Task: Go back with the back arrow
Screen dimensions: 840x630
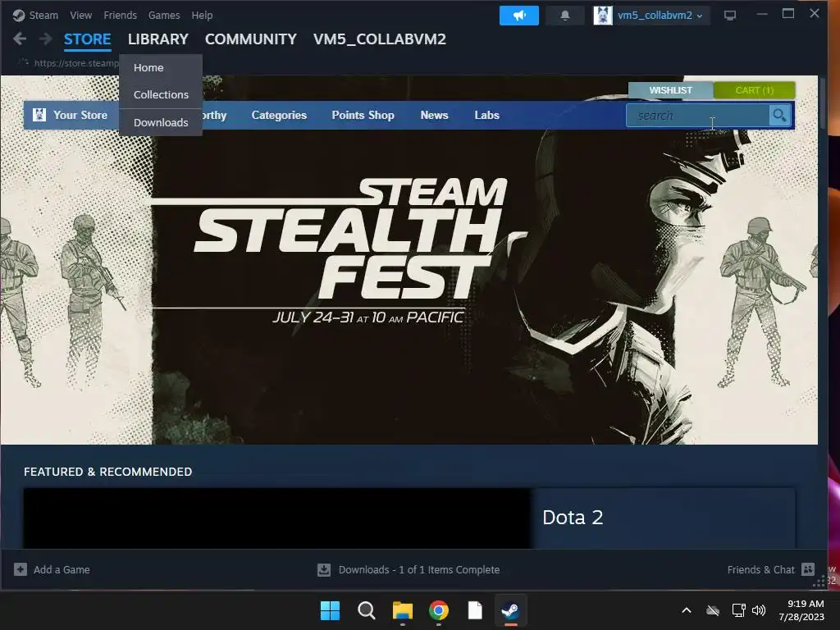Action: tap(20, 39)
